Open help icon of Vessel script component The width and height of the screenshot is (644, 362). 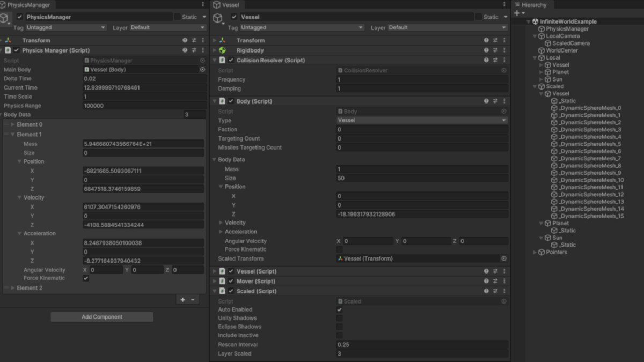487,271
